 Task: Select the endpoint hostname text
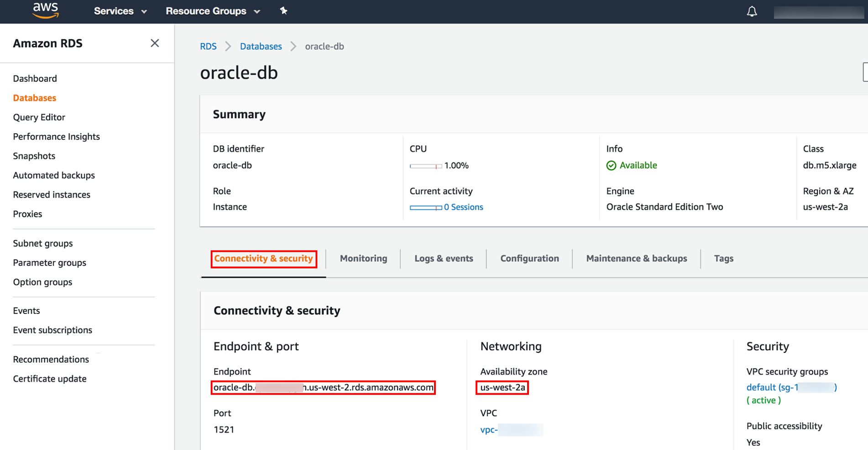point(323,387)
